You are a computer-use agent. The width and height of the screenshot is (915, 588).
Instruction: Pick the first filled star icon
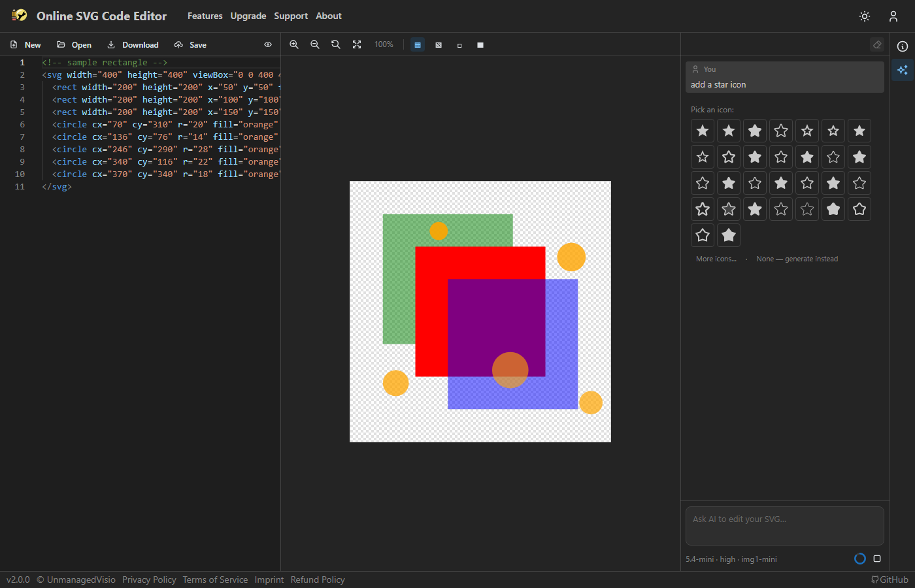[x=703, y=131]
